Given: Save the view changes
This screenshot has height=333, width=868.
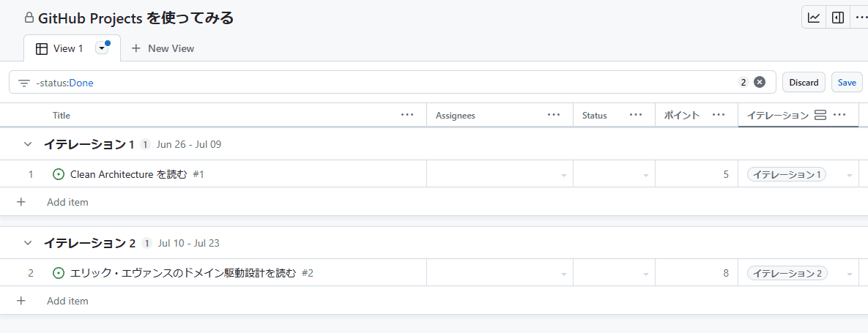Looking at the screenshot, I should (x=846, y=82).
